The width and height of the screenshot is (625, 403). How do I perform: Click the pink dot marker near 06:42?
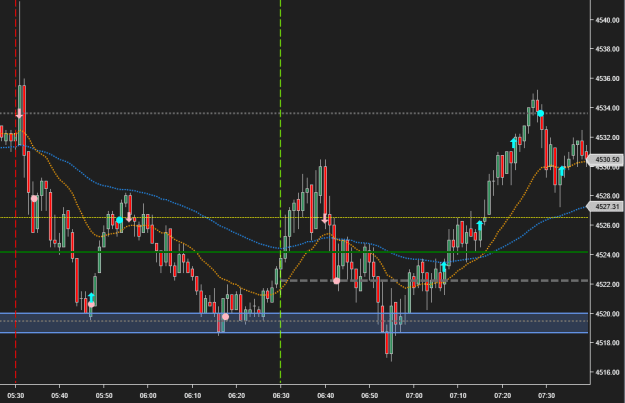[336, 281]
